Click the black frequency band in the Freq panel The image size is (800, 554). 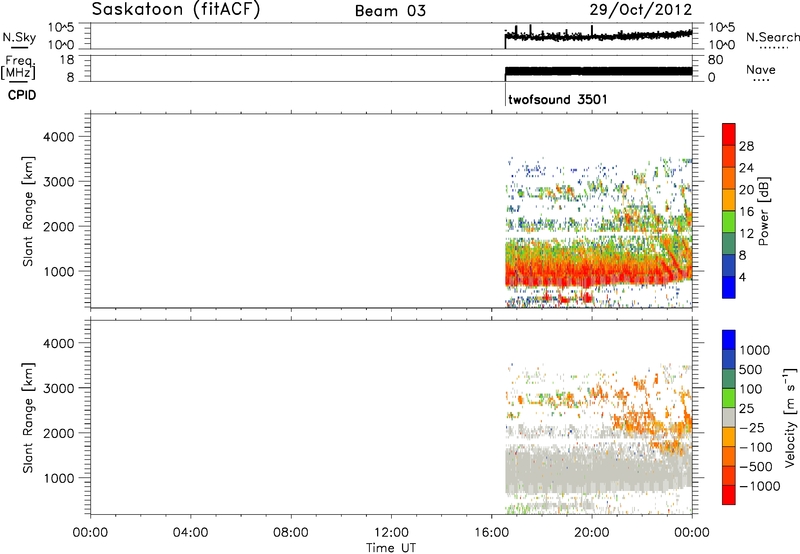click(x=598, y=71)
